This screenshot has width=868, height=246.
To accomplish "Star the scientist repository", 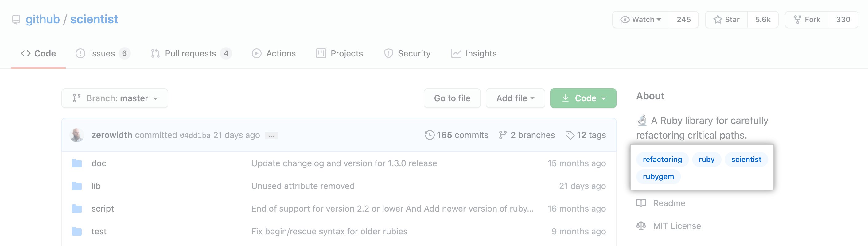I will pos(726,20).
